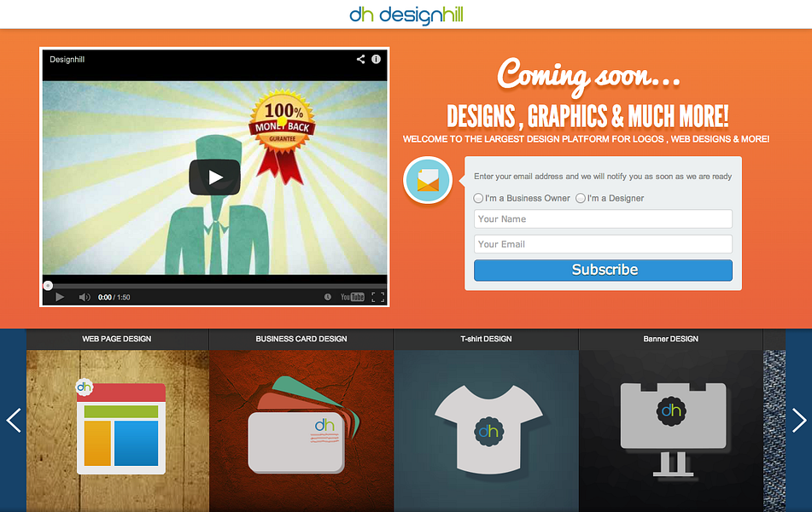The width and height of the screenshot is (812, 512).
Task: Click the video progress bar scrubber
Action: [48, 285]
